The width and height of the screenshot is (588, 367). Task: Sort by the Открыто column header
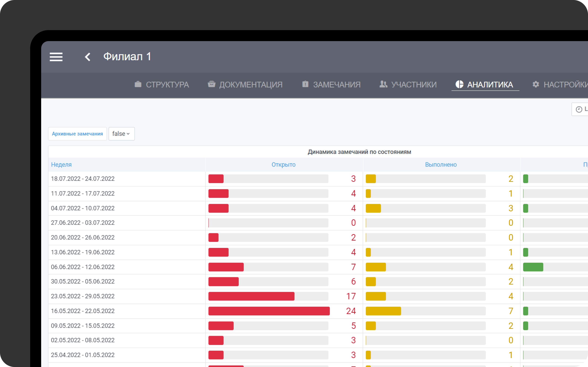(x=284, y=165)
